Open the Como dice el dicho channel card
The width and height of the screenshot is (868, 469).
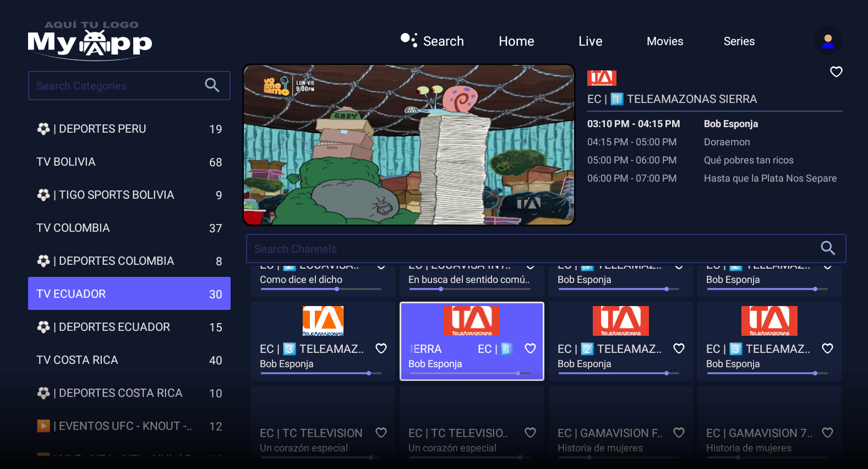point(323,281)
